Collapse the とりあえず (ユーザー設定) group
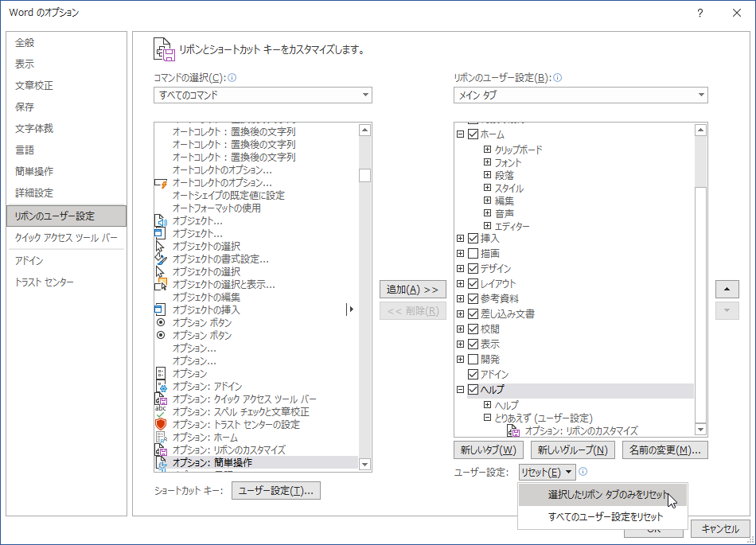The height and width of the screenshot is (545, 756). coord(488,418)
